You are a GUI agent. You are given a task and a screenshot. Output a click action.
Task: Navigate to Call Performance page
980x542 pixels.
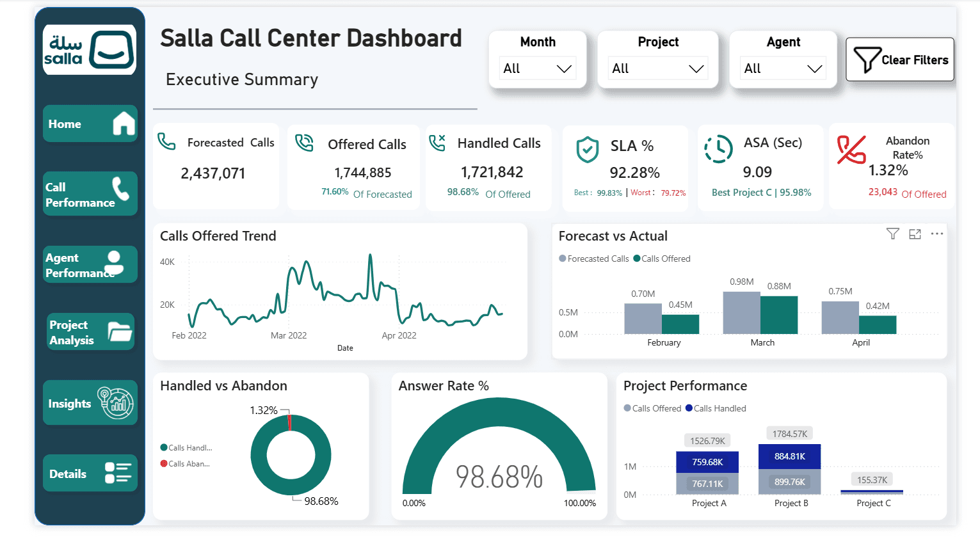[90, 194]
